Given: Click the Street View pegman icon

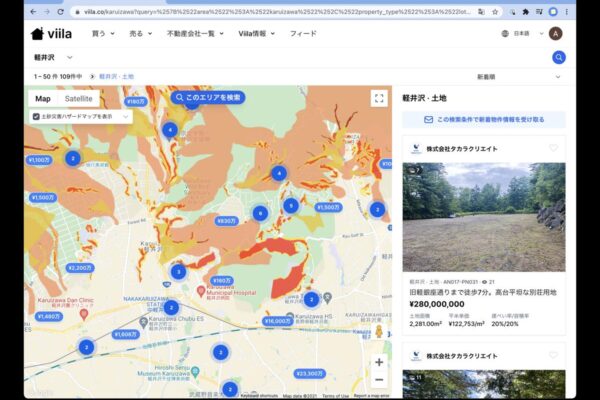Looking at the screenshot, I should (x=379, y=331).
